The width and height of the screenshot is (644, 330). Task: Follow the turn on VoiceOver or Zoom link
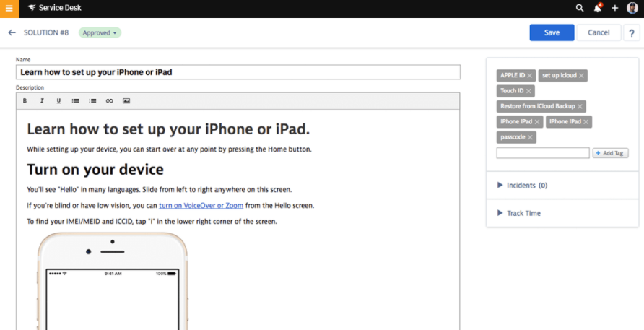point(201,205)
